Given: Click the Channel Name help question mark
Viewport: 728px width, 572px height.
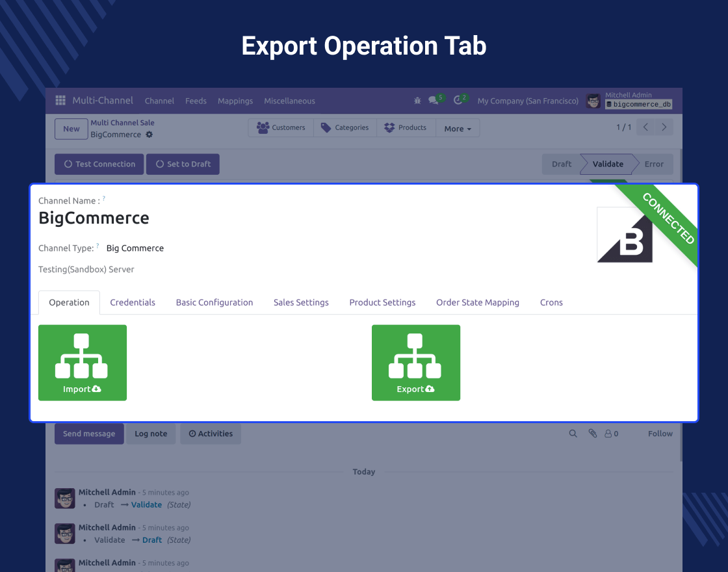Looking at the screenshot, I should tap(104, 198).
